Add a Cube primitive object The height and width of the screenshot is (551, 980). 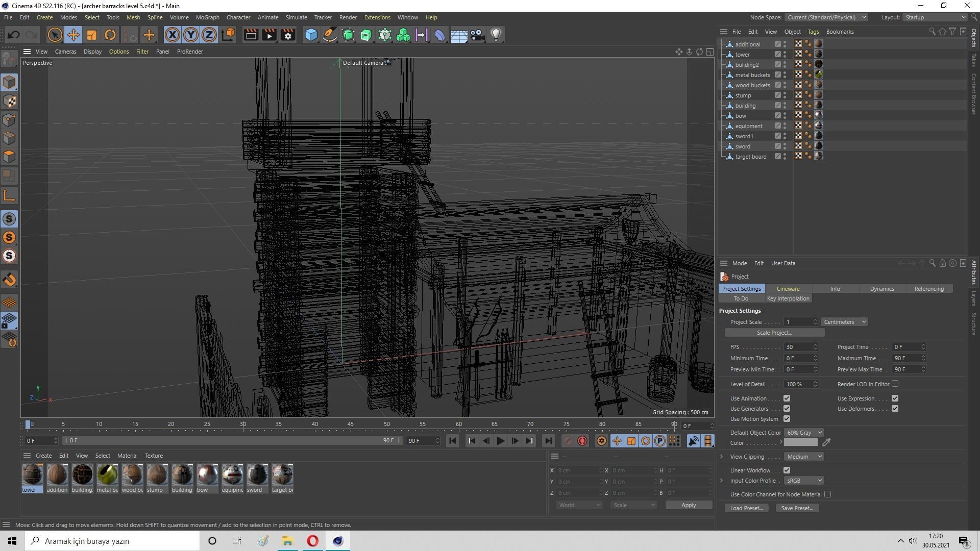point(311,35)
